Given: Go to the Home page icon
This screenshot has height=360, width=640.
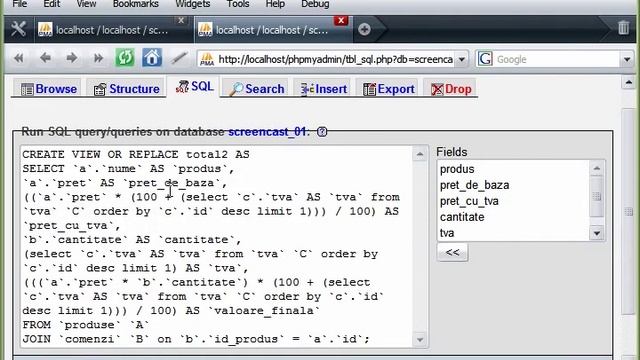Looking at the screenshot, I should [x=152, y=58].
